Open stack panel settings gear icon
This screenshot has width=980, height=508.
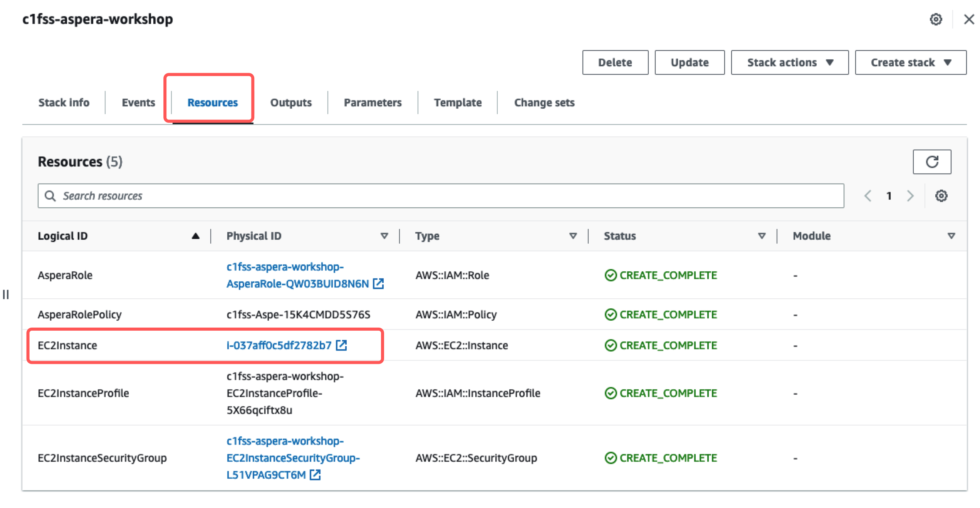[936, 19]
